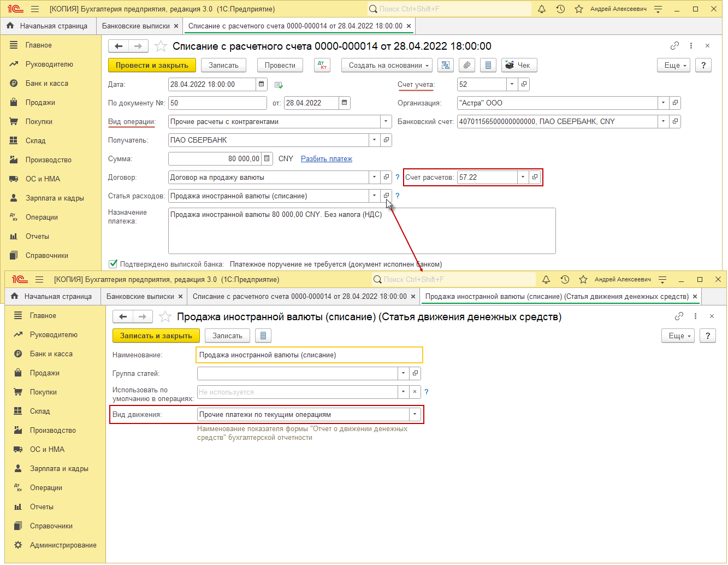Click Записать и закрыть button
The width and height of the screenshot is (728, 565).
(x=156, y=336)
